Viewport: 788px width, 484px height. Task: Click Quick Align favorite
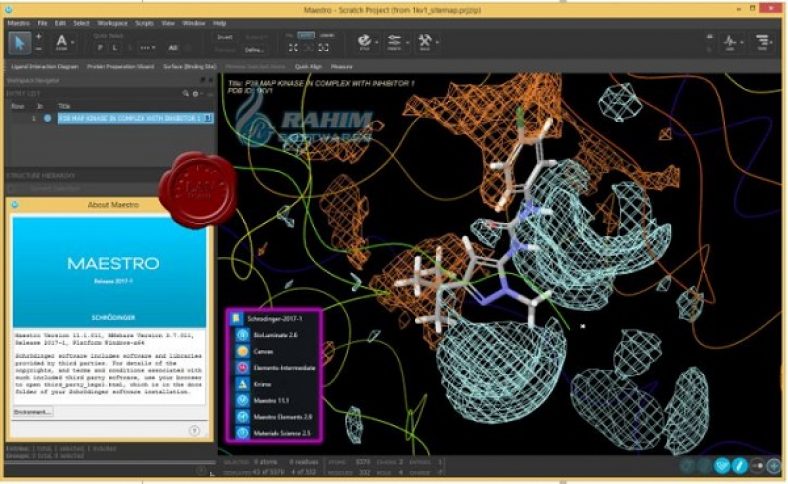308,66
